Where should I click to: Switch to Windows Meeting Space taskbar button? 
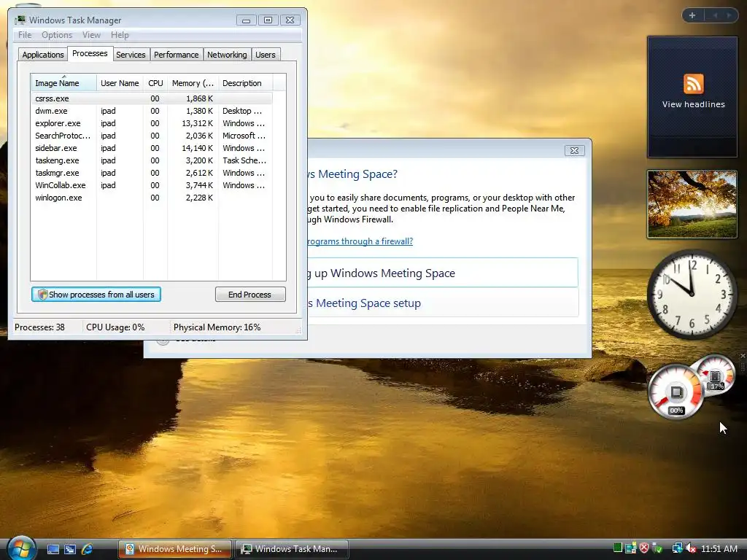(x=175, y=549)
